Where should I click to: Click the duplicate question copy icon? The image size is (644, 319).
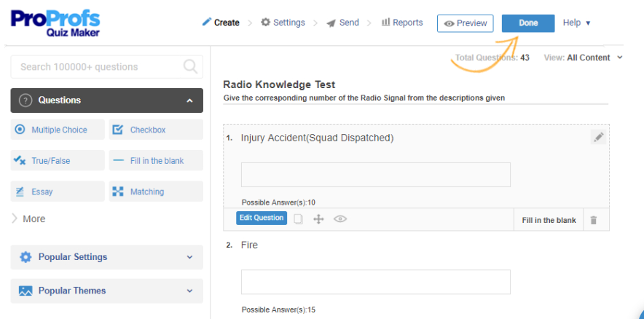coord(298,218)
